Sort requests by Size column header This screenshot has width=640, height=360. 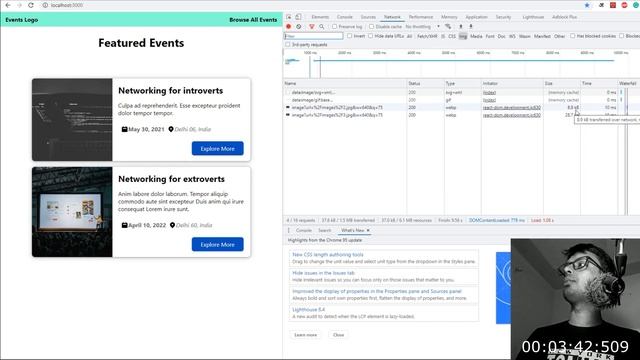562,83
